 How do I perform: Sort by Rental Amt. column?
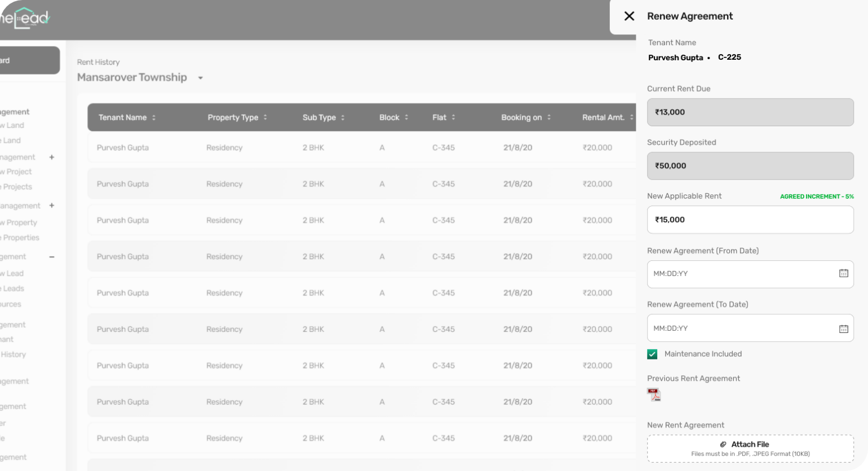631,117
